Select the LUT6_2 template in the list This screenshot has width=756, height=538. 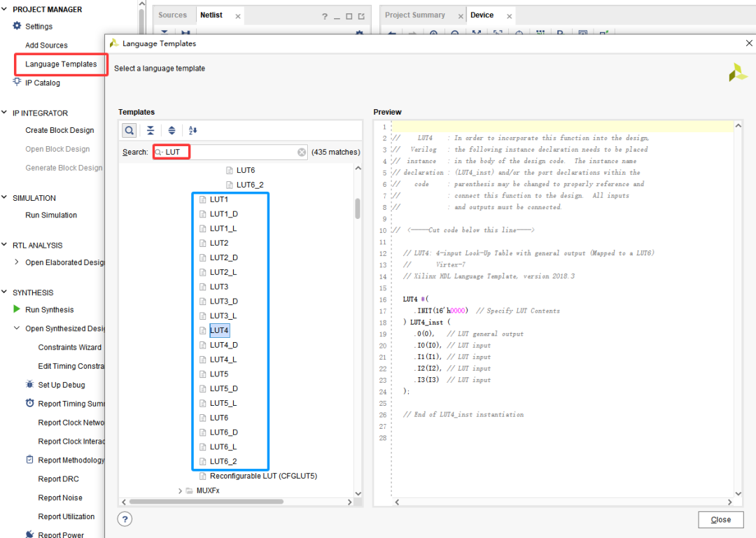pos(223,461)
